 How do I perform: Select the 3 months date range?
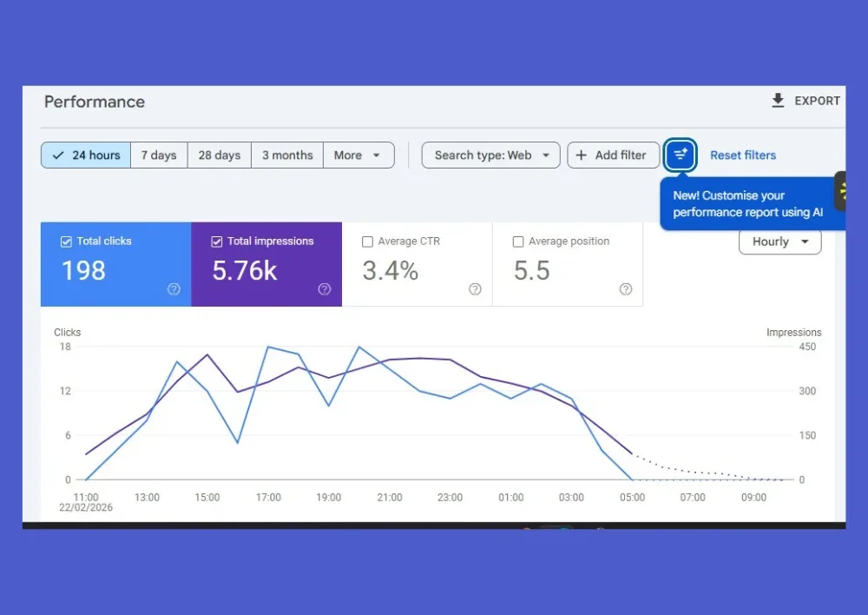tap(286, 155)
